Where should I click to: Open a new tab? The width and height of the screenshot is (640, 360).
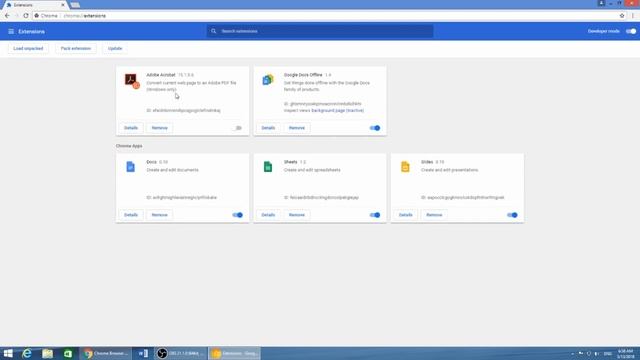pos(75,5)
